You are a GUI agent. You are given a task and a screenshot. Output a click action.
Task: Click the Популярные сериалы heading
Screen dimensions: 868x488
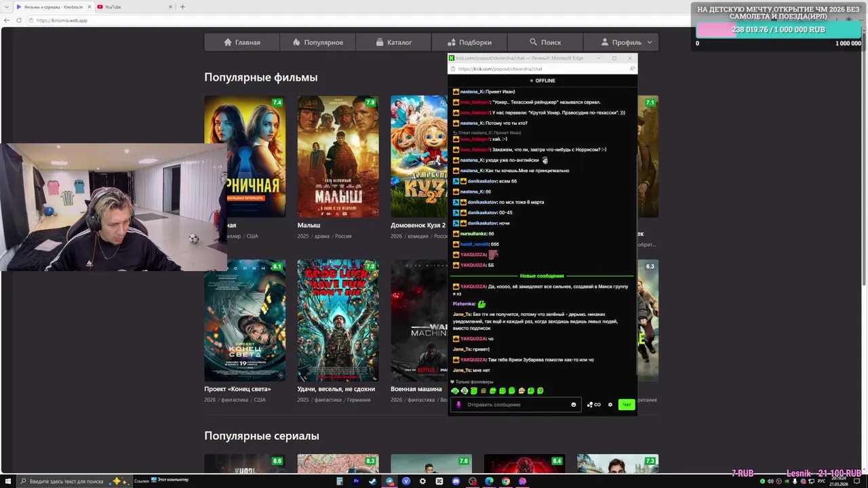[262, 436]
